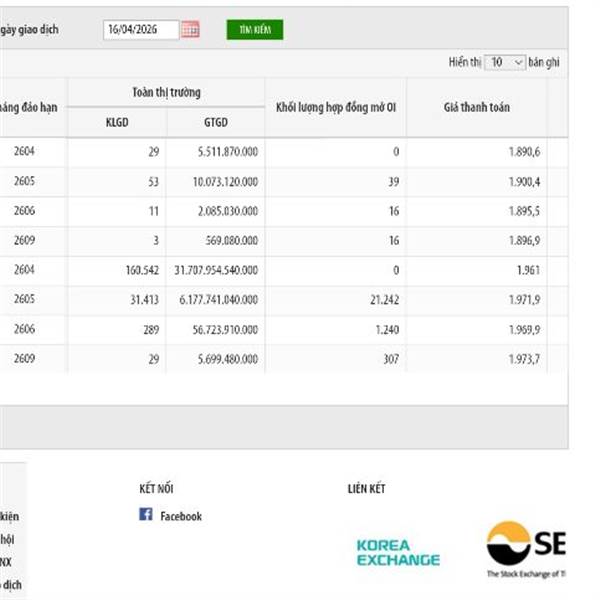The height and width of the screenshot is (600, 600).
Task: Select the GTGD column header
Action: pyautogui.click(x=216, y=122)
